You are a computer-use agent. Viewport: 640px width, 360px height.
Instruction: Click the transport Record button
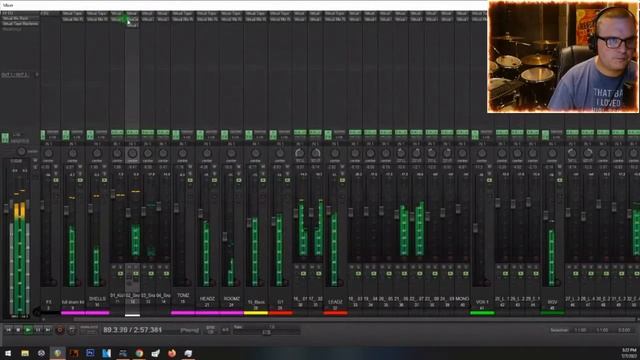tap(60, 330)
